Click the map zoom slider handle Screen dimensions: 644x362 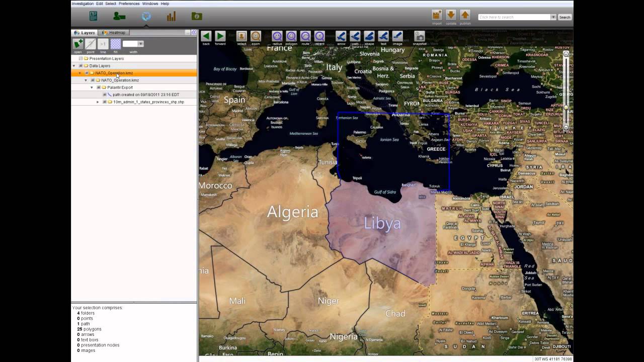(x=566, y=108)
